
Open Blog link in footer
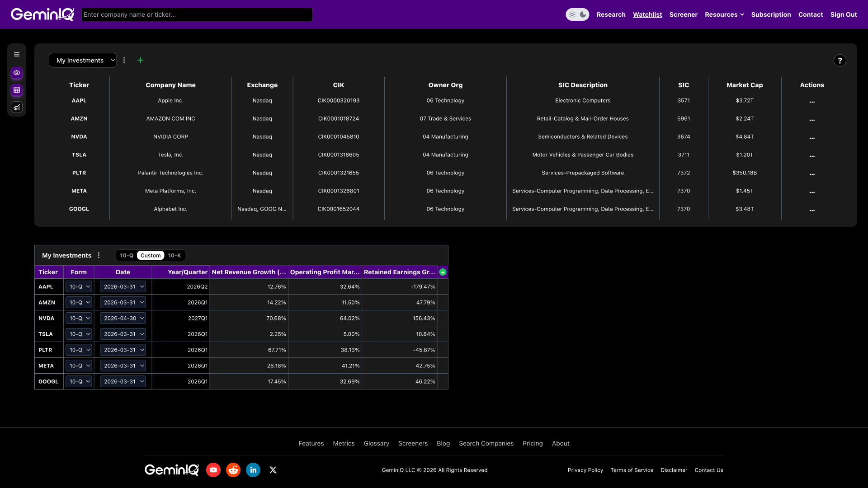click(x=443, y=443)
